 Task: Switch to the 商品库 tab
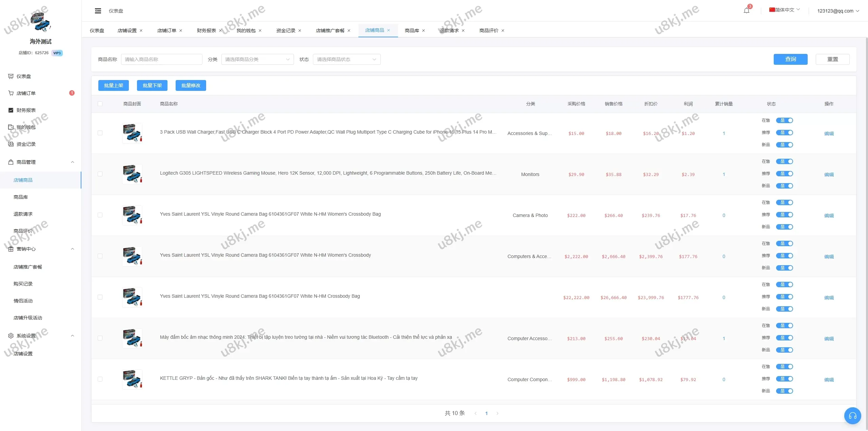tap(412, 31)
